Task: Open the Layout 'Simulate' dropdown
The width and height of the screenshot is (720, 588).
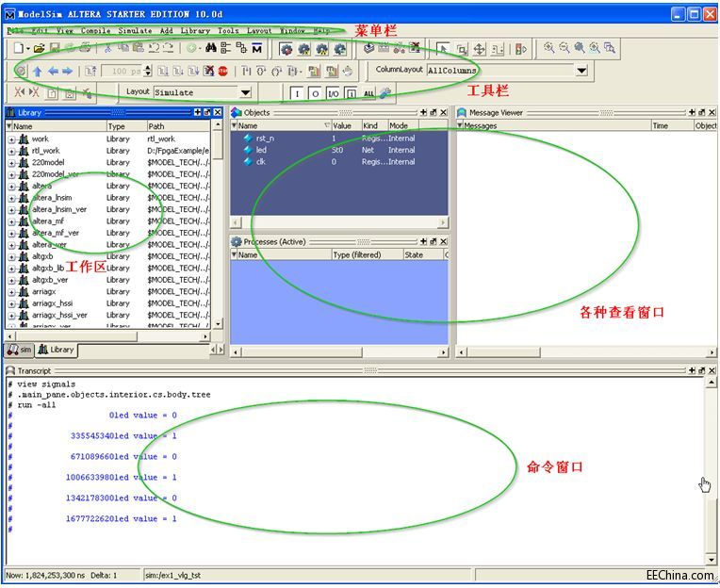Action: [245, 92]
